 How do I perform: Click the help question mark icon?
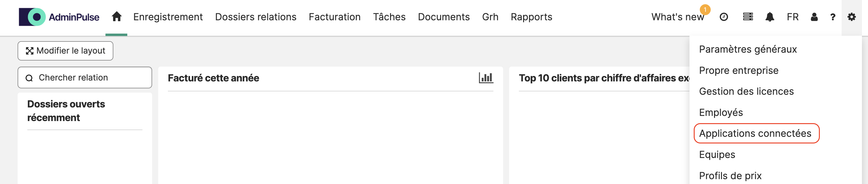pos(832,17)
